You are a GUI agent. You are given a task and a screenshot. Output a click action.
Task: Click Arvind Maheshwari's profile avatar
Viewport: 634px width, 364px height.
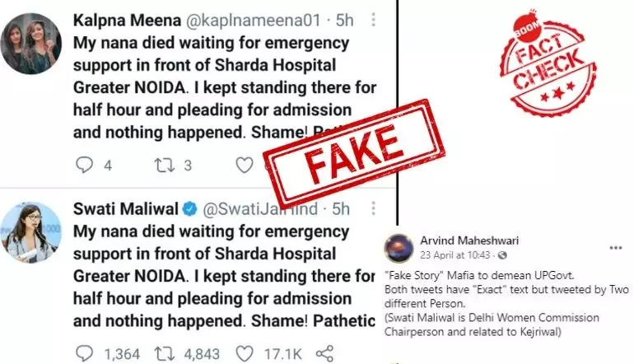pyautogui.click(x=399, y=248)
